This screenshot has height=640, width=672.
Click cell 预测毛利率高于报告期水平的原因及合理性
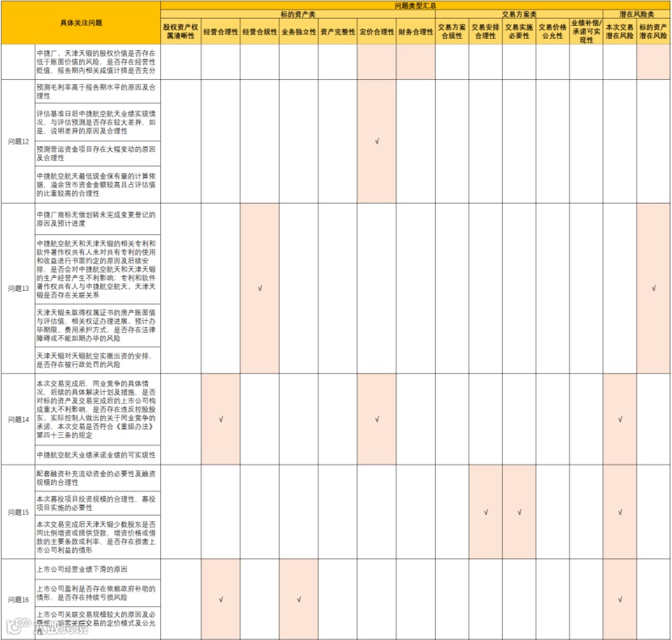tap(98, 91)
